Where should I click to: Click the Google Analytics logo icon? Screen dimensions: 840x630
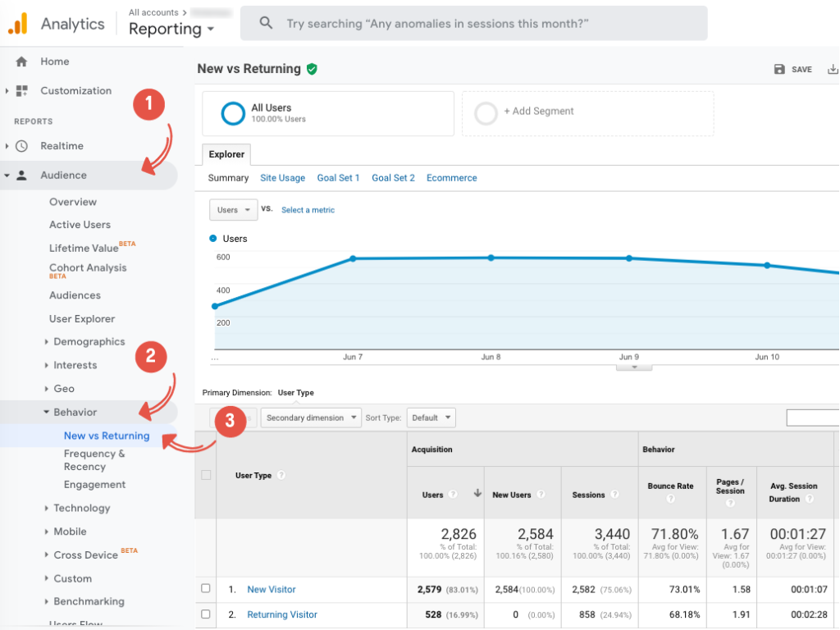pyautogui.click(x=18, y=24)
